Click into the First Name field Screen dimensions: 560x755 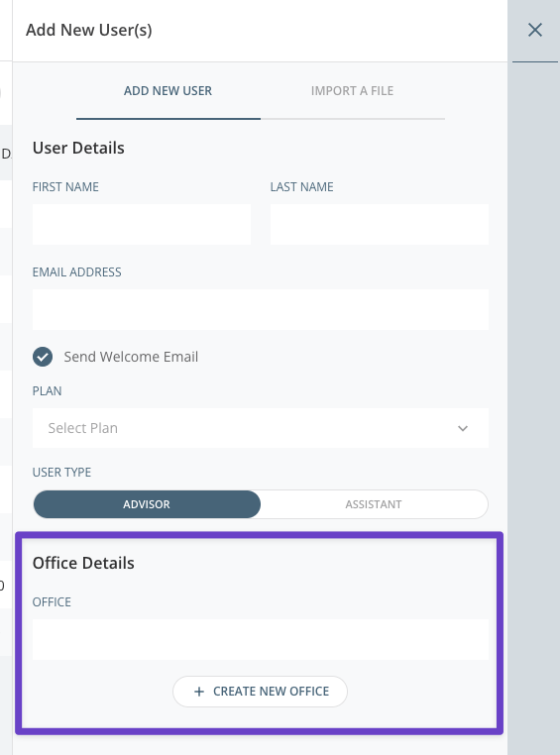(x=142, y=224)
